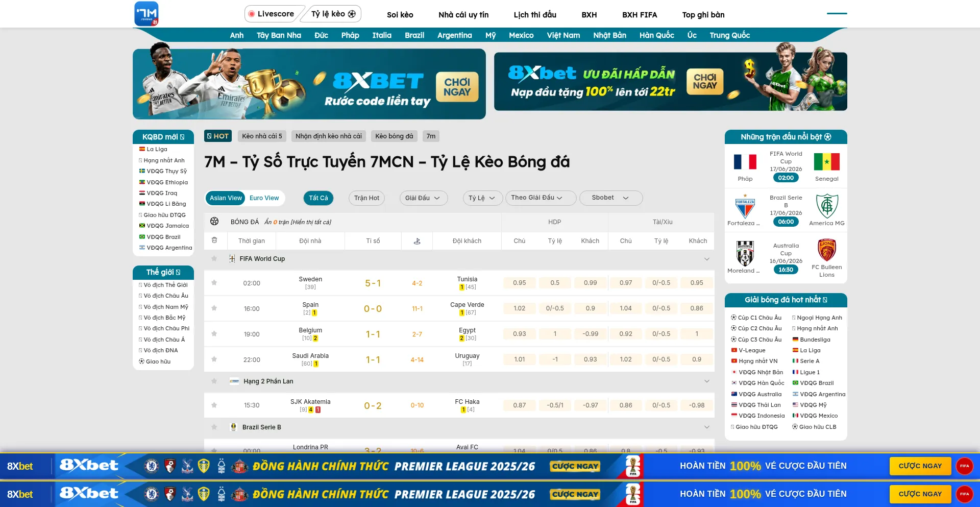Click the Moreland club crest
This screenshot has height=507, width=980.
coord(745,253)
